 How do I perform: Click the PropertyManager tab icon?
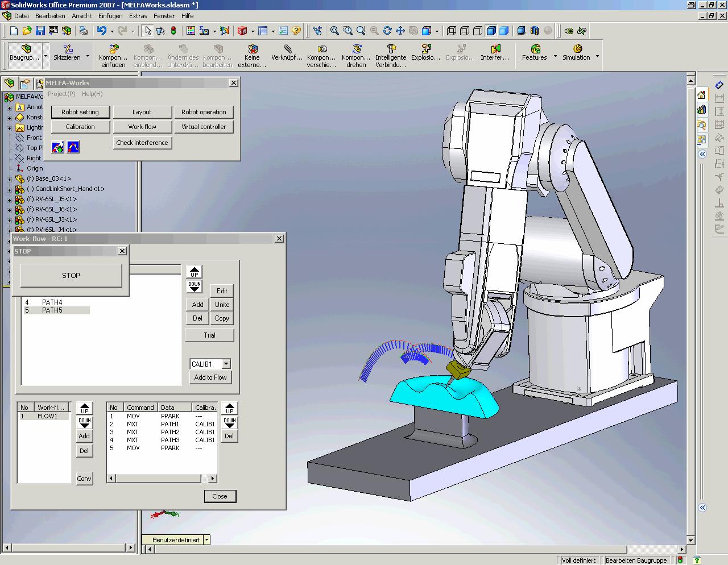pos(24,84)
